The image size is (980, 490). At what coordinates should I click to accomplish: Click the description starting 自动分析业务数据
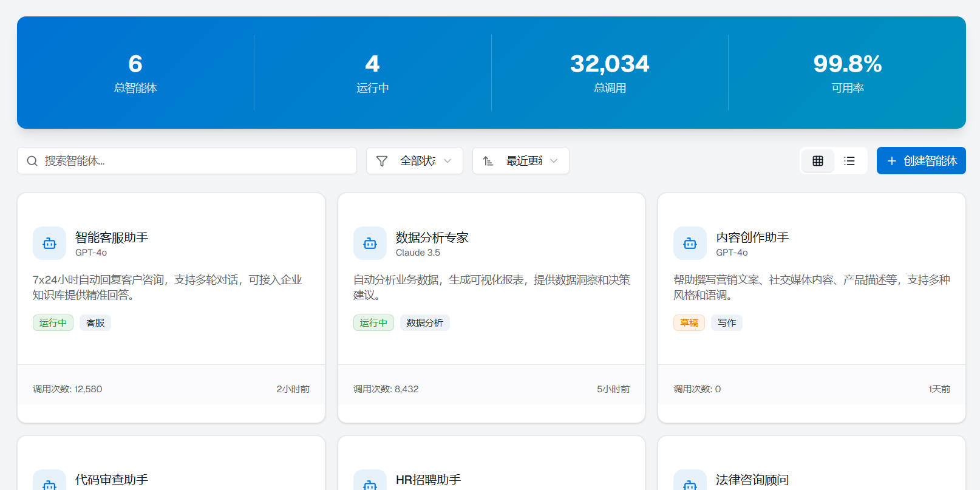(492, 287)
